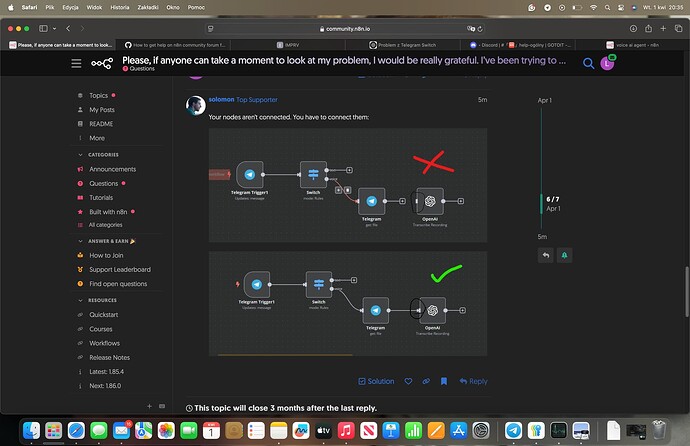The width and height of the screenshot is (690, 446).
Task: Jump to Apr 1 at timeline top
Action: click(x=544, y=100)
